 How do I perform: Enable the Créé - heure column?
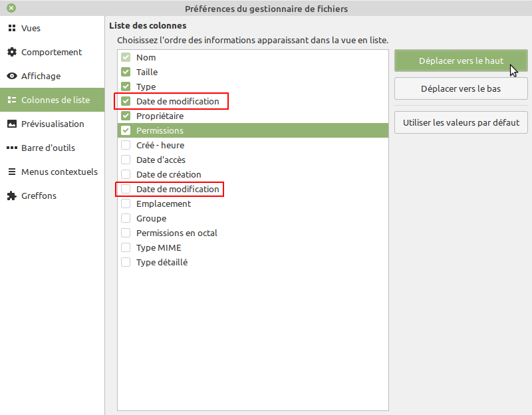pyautogui.click(x=126, y=145)
